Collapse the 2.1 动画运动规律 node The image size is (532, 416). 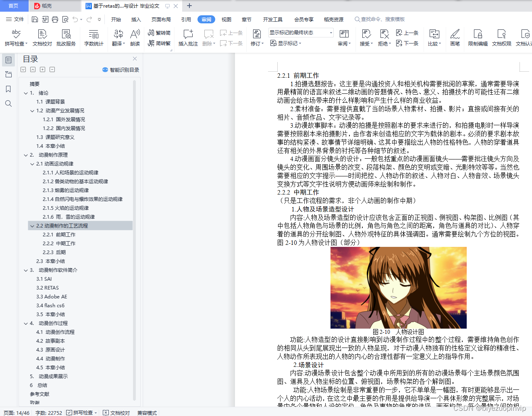point(32,164)
